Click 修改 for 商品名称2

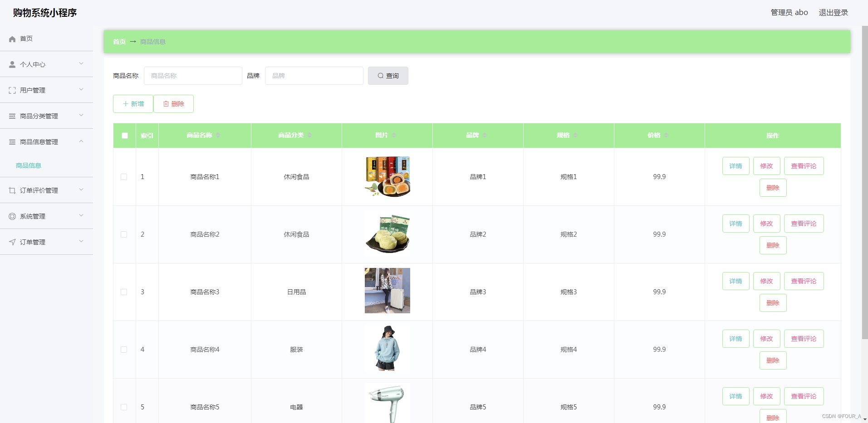pos(766,224)
